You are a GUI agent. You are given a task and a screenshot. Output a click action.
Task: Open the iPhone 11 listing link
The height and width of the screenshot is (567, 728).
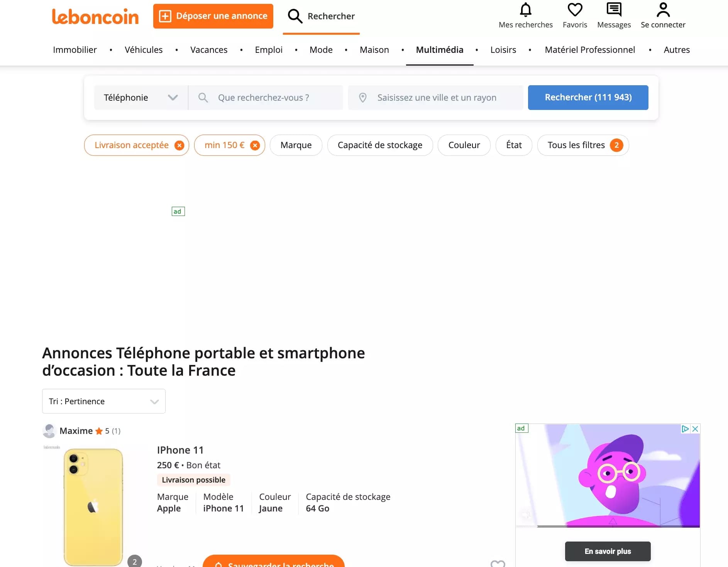(180, 450)
